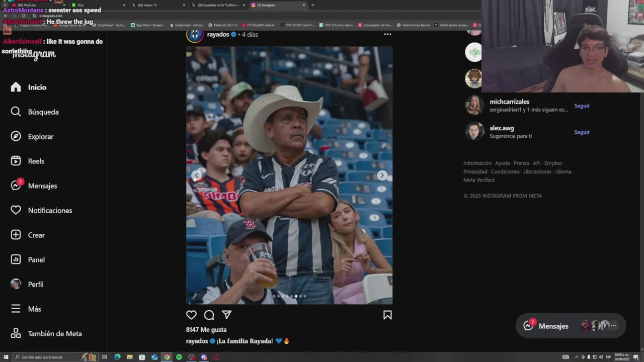The width and height of the screenshot is (644, 362).
Task: Open Task View on the taskbar
Action: [x=104, y=357]
